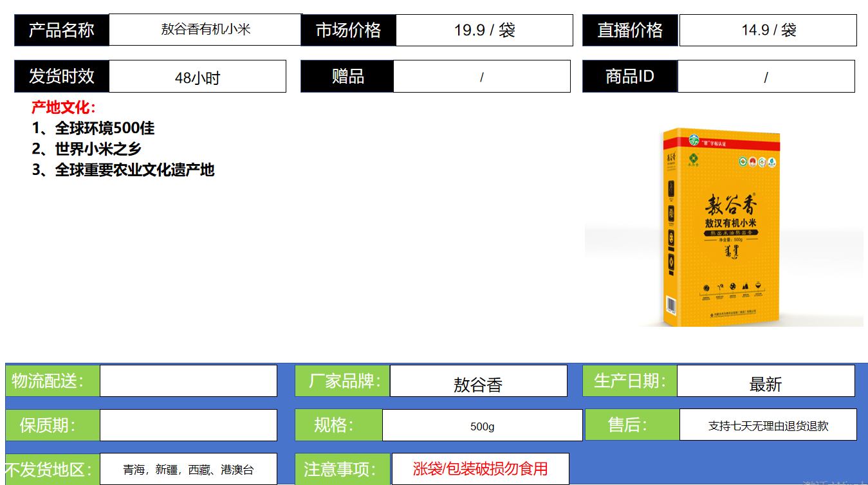Screen dimensions: 868x485
Task: Click the 售后 field about 七天无理由退货退款
Action: (768, 425)
